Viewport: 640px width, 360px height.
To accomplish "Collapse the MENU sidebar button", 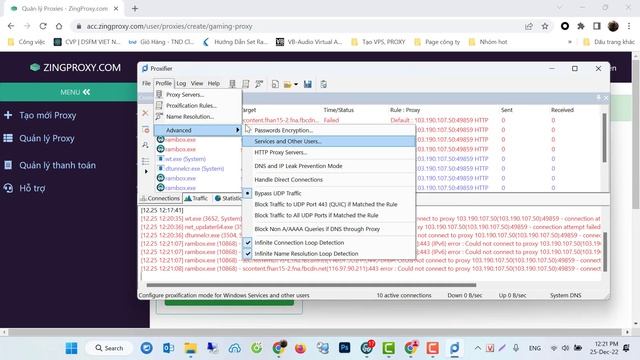I will click(x=75, y=92).
